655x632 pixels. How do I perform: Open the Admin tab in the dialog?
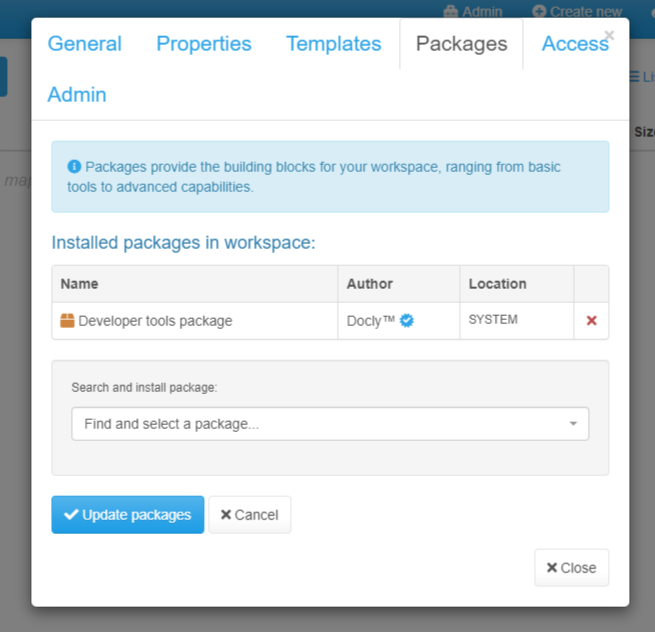click(x=77, y=95)
